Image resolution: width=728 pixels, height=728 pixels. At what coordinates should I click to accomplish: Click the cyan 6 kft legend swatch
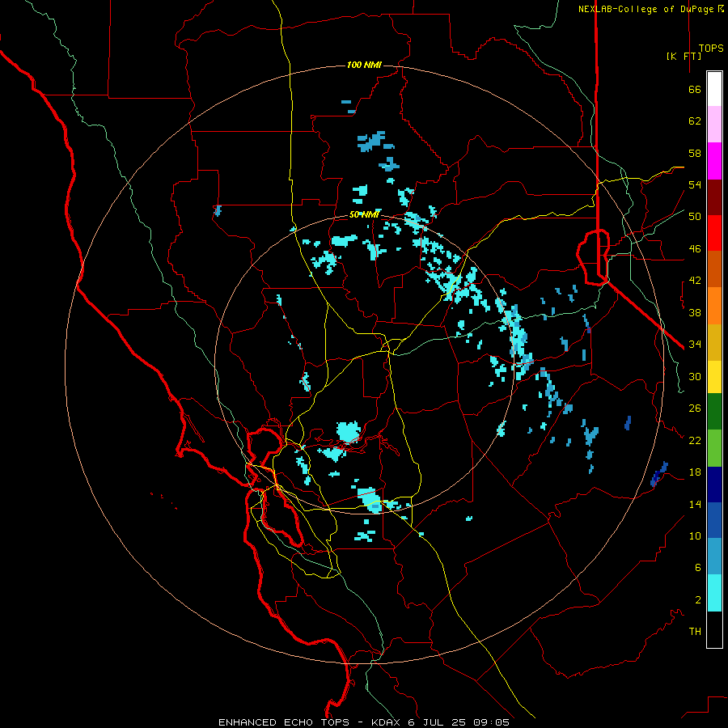point(714,593)
